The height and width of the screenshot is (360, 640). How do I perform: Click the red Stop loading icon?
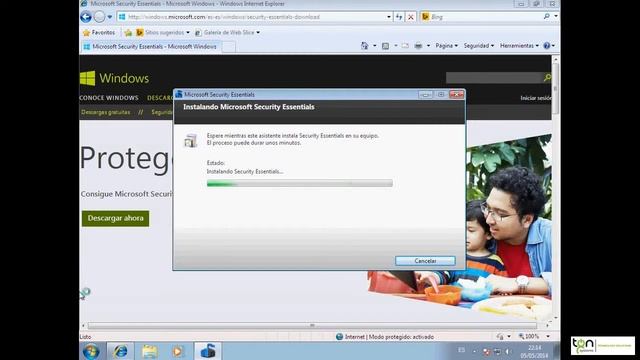tap(411, 17)
